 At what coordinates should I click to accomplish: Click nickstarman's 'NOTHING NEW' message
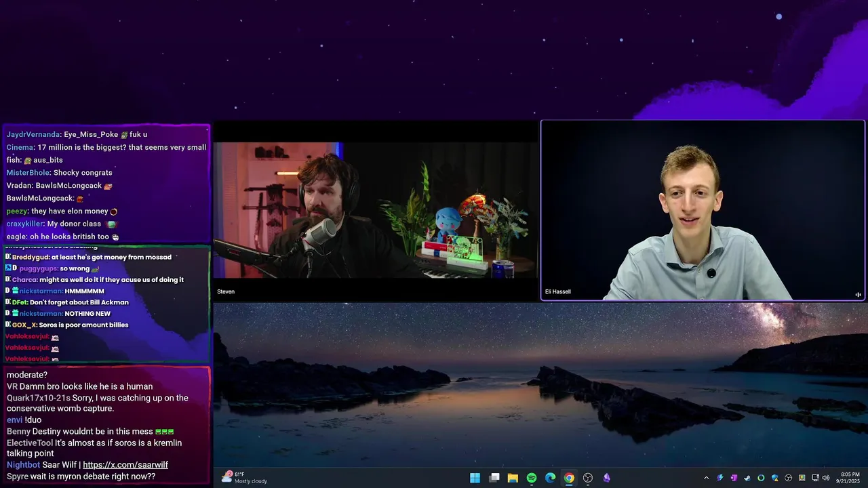click(58, 314)
